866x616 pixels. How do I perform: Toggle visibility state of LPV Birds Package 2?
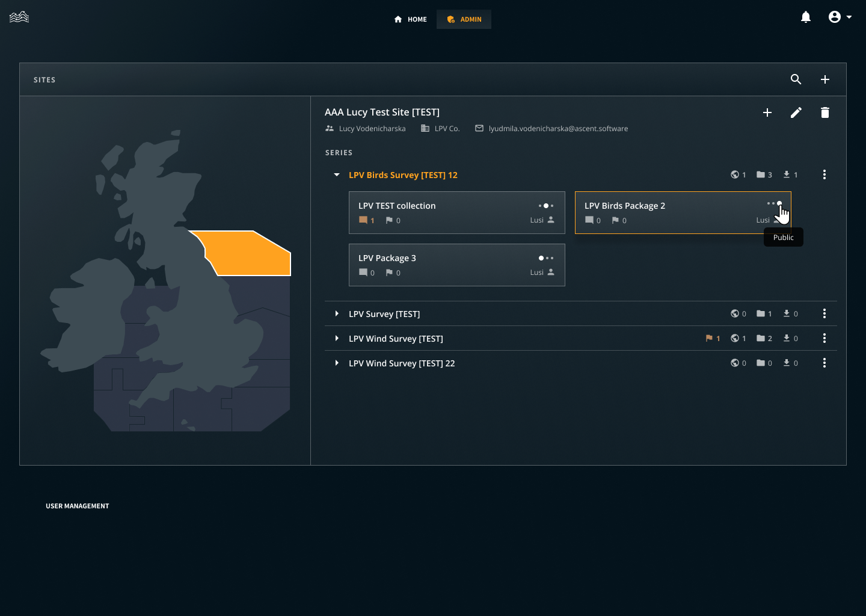[x=774, y=203]
